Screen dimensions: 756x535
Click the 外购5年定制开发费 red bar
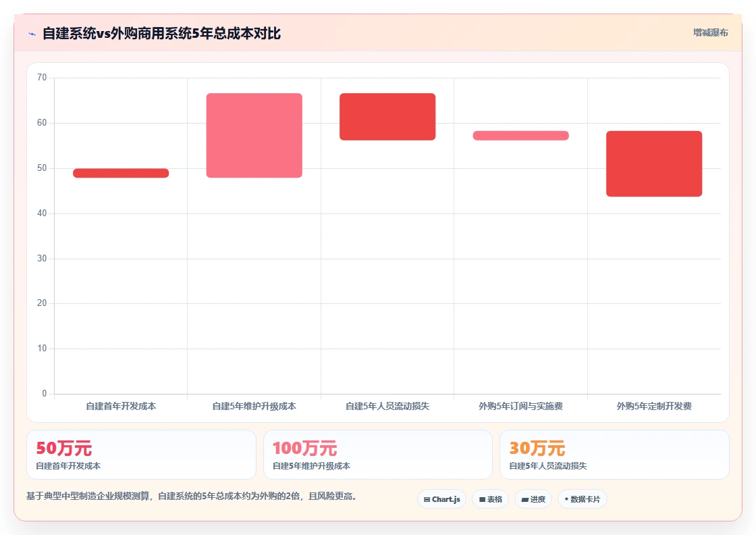coord(654,163)
